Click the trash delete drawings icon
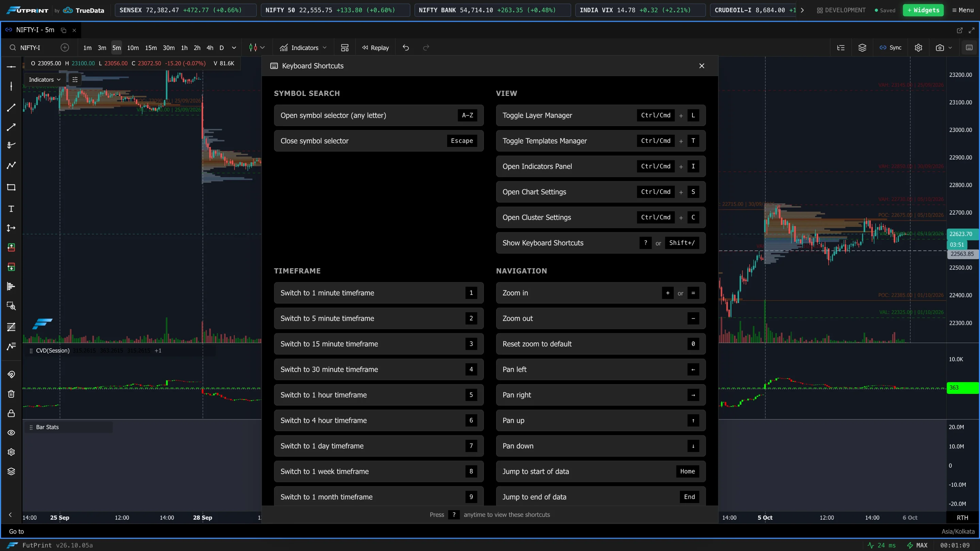 [x=11, y=394]
